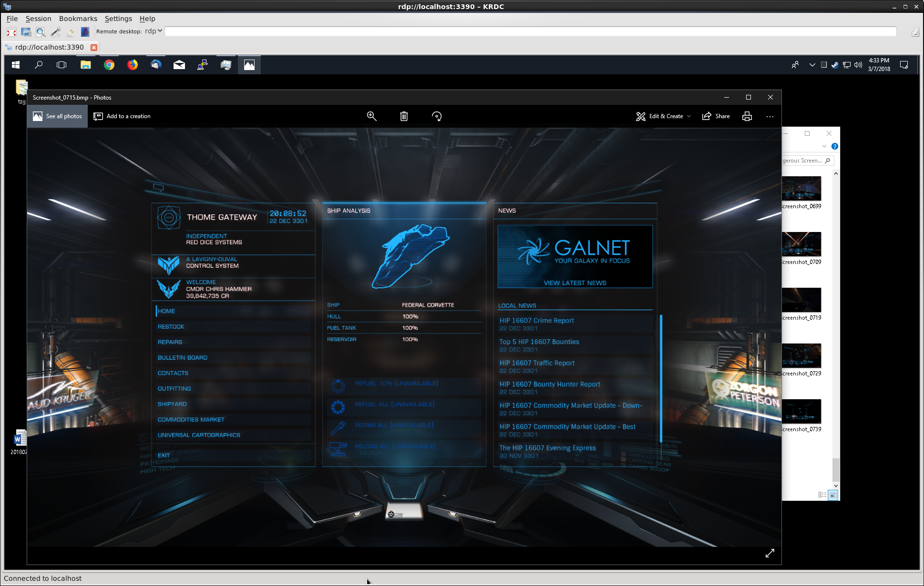This screenshot has width=924, height=586.
Task: Open the Session menu
Action: point(38,19)
